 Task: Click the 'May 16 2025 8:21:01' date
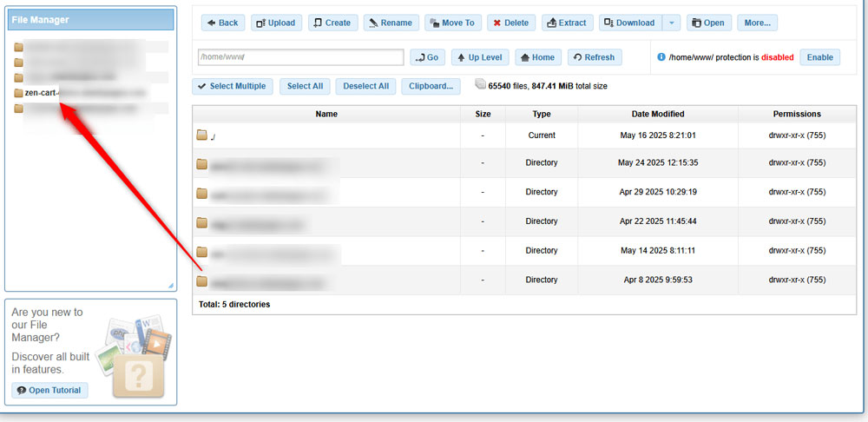pos(658,135)
